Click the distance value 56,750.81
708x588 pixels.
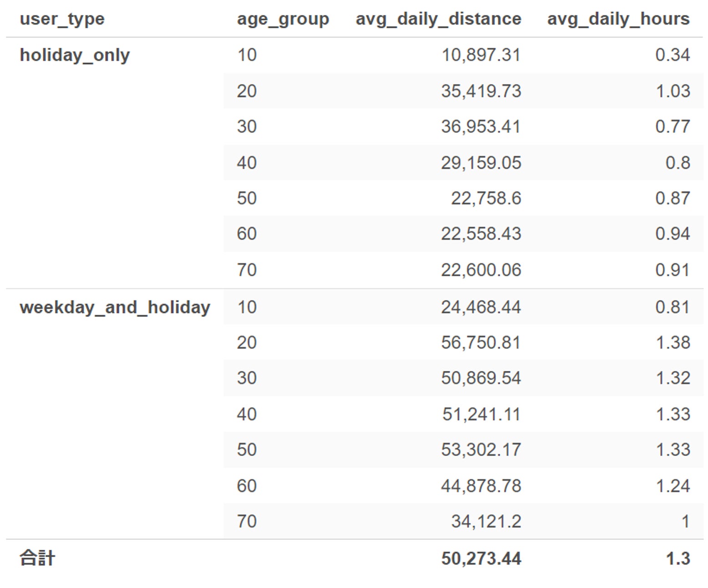480,343
